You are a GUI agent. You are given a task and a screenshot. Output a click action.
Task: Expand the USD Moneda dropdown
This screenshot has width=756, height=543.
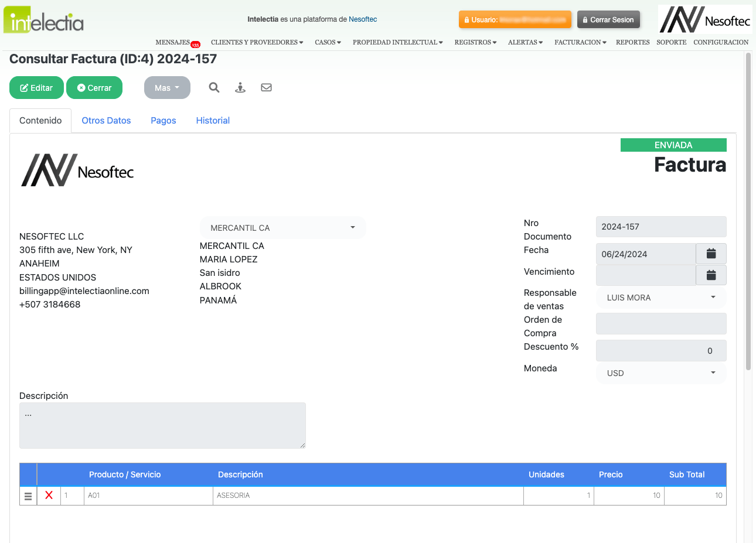point(660,373)
